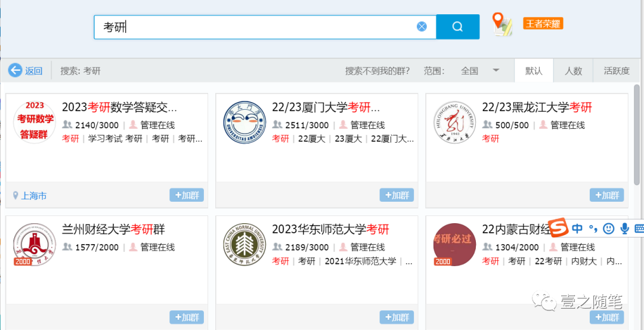This screenshot has height=330, width=644.
Task: Toggle Sogou punctuation mode icon
Action: point(593,229)
